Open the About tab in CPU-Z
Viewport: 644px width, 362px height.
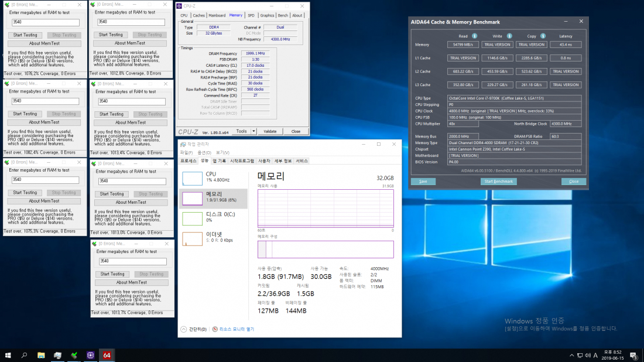pos(297,15)
